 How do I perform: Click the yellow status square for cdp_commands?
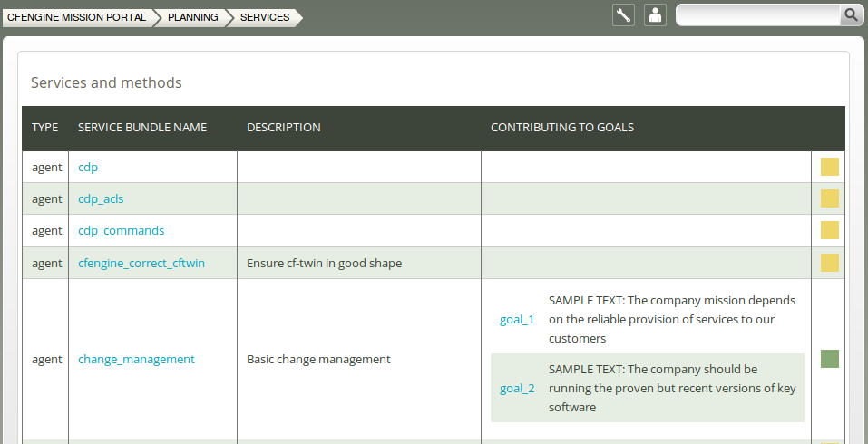click(829, 230)
